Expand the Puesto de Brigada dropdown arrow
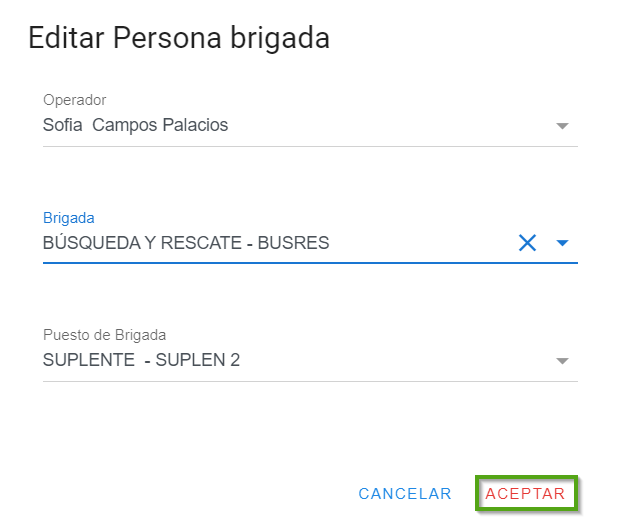The width and height of the screenshot is (620, 532). tap(562, 361)
